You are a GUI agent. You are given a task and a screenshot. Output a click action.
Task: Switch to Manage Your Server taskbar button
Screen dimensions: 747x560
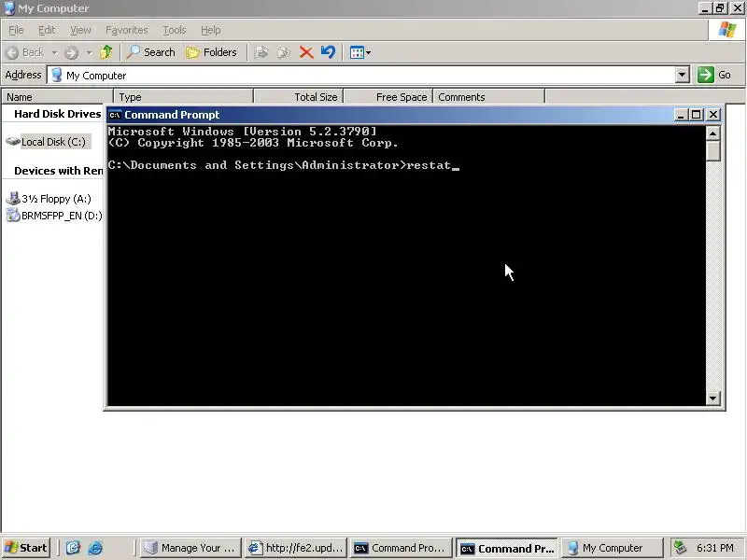click(190, 548)
